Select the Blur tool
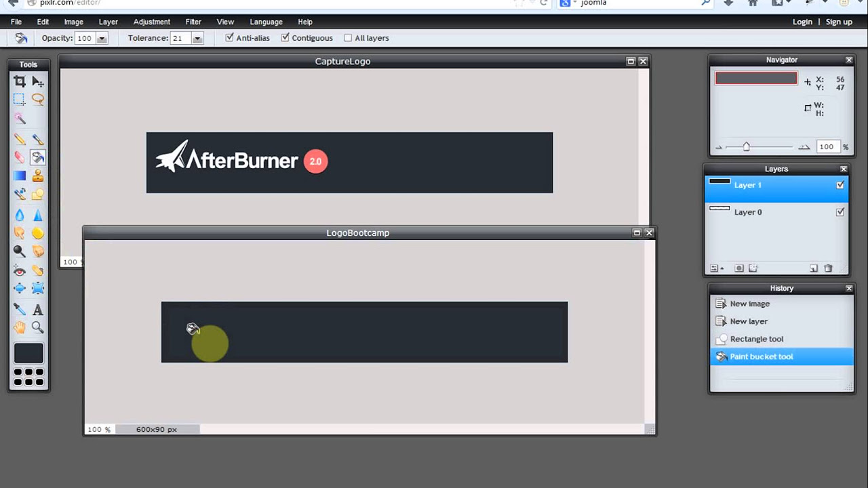 (20, 215)
